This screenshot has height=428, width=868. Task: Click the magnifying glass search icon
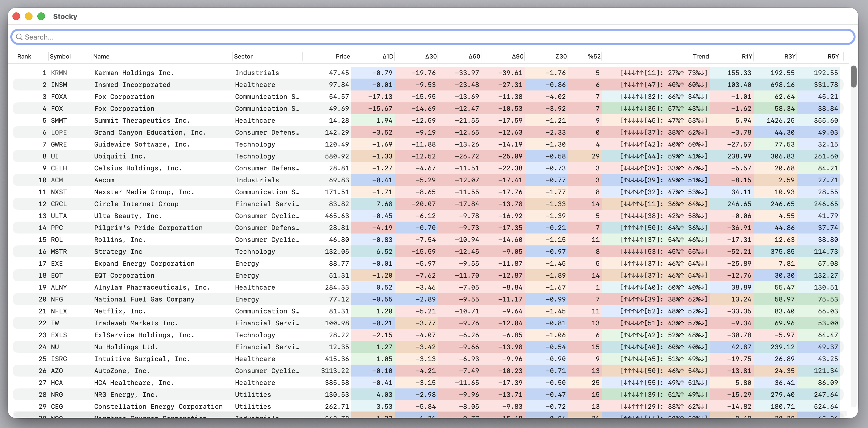[19, 37]
